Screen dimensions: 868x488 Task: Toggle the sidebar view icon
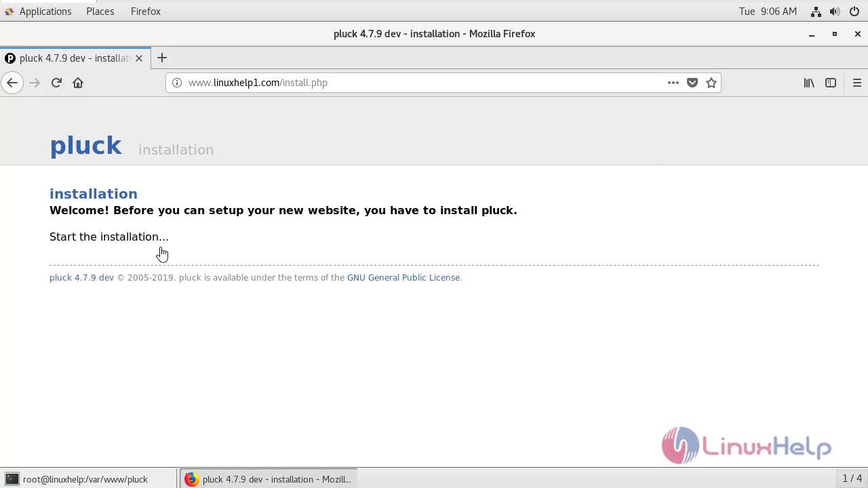point(831,83)
